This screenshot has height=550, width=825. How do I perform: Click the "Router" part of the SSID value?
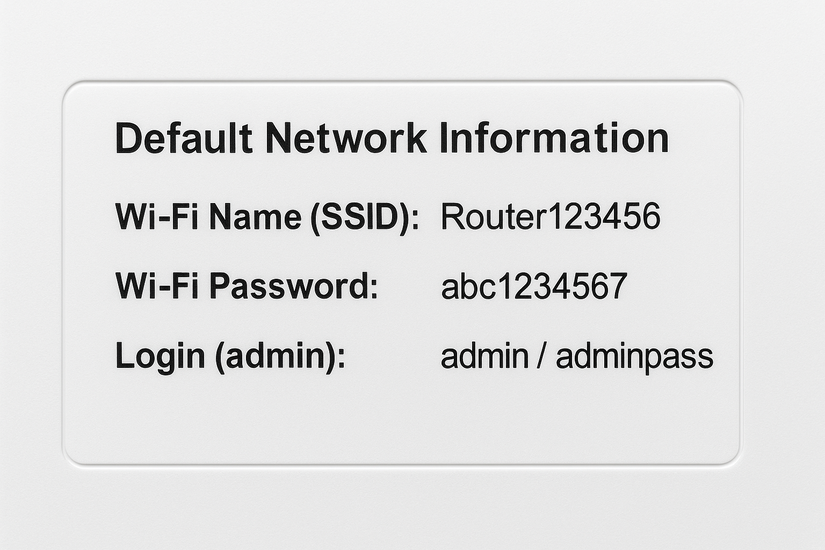pos(490,217)
